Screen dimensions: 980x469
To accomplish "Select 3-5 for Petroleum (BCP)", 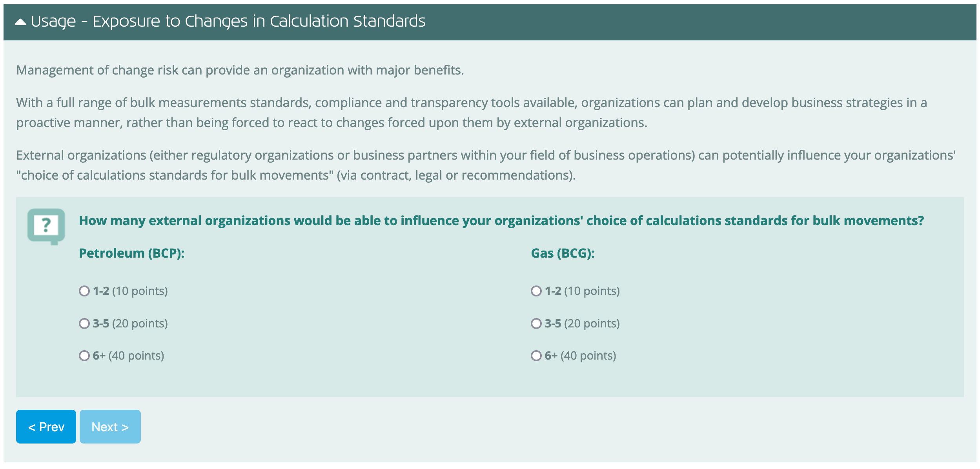I will click(84, 324).
